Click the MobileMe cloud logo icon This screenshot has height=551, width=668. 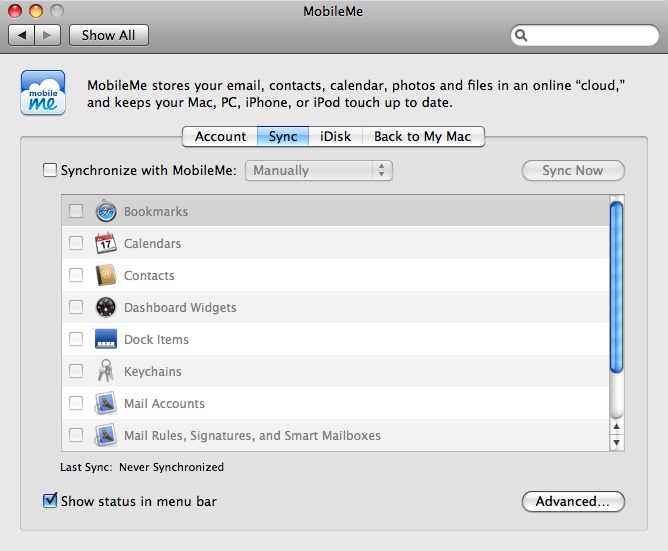(x=43, y=93)
